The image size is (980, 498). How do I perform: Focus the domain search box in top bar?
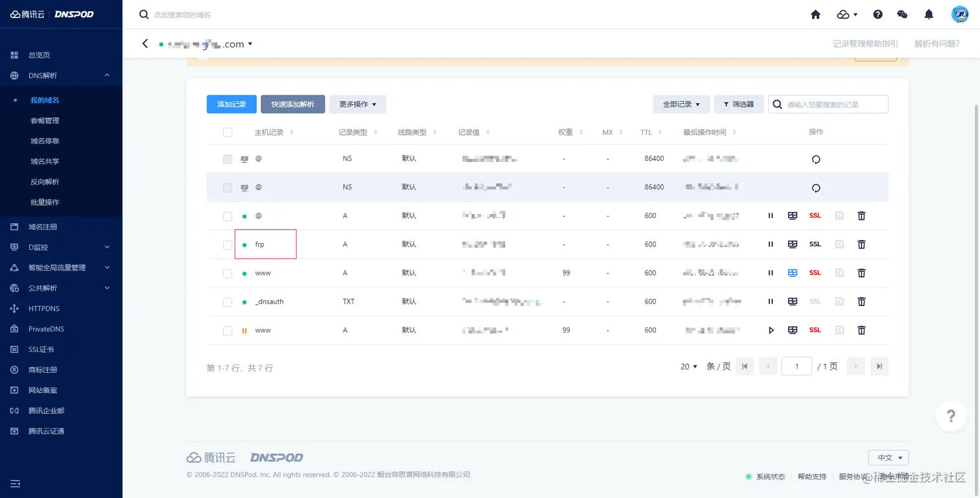(182, 14)
